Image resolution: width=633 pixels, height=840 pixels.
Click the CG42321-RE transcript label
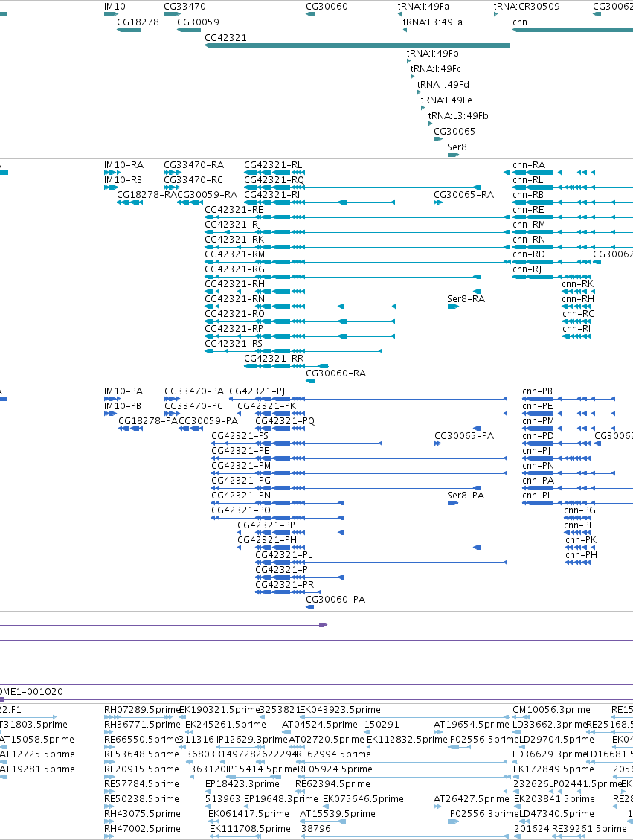pos(234,210)
